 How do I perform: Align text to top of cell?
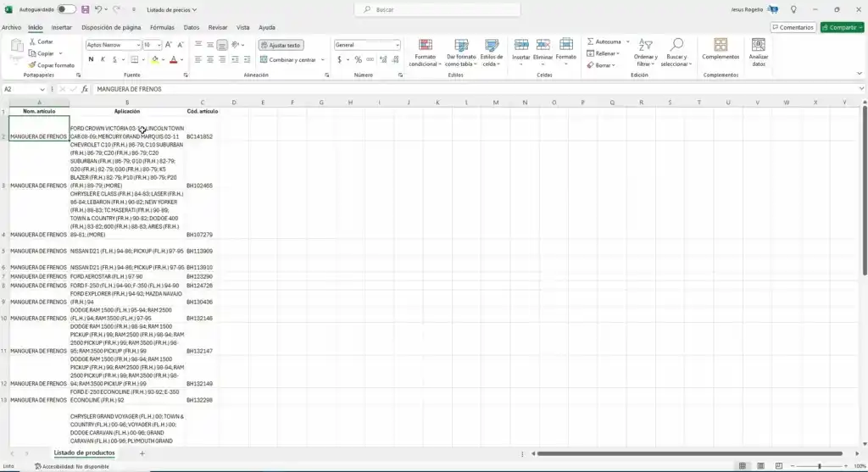pos(198,45)
